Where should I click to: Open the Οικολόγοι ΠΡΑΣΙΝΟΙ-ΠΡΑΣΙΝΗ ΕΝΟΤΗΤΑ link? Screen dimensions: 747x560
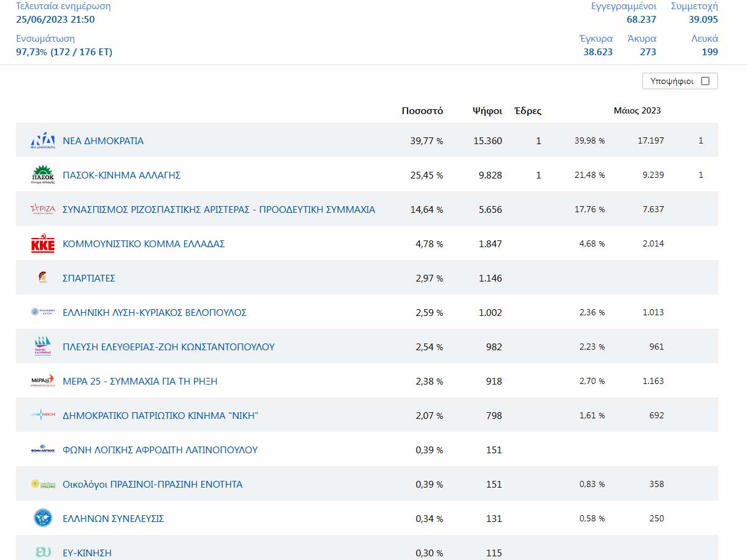click(153, 484)
